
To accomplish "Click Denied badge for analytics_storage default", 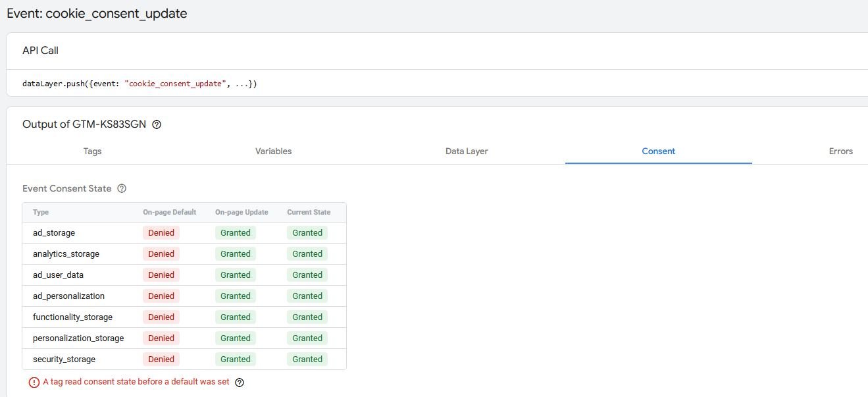I will [161, 253].
